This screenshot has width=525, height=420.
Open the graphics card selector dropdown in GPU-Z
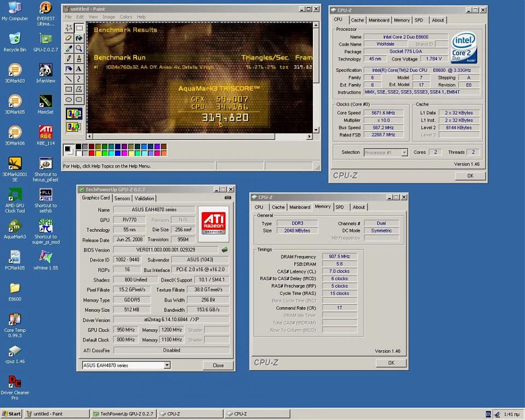pyautogui.click(x=167, y=365)
